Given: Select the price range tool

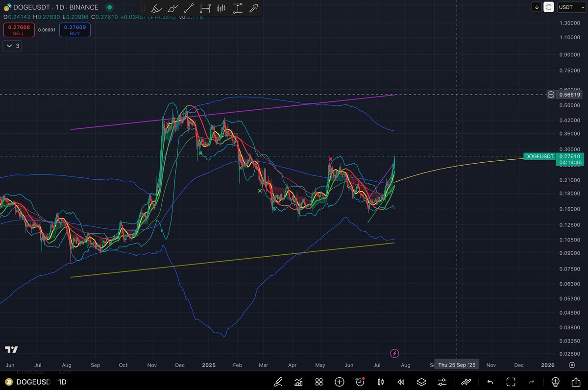Looking at the screenshot, I should click(x=238, y=8).
